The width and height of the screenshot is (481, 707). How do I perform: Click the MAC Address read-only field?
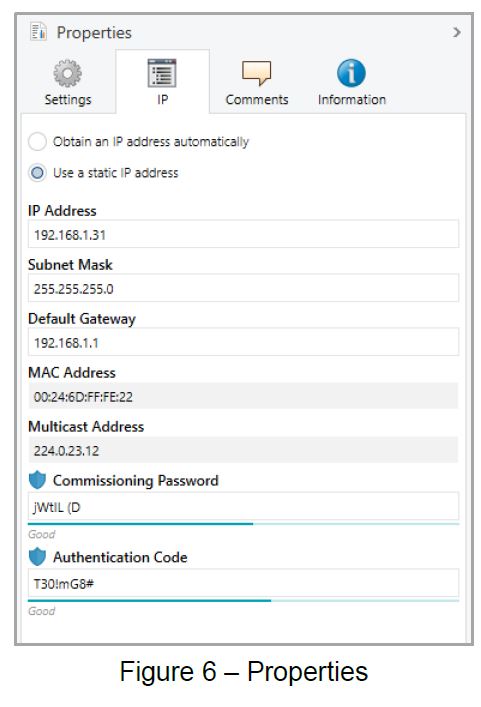(x=243, y=396)
